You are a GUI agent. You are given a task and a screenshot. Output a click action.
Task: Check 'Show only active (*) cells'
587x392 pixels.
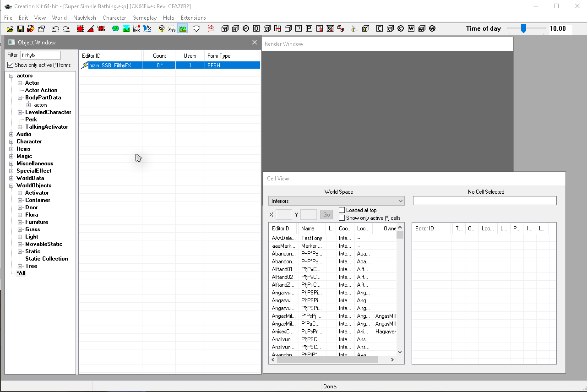(342, 218)
